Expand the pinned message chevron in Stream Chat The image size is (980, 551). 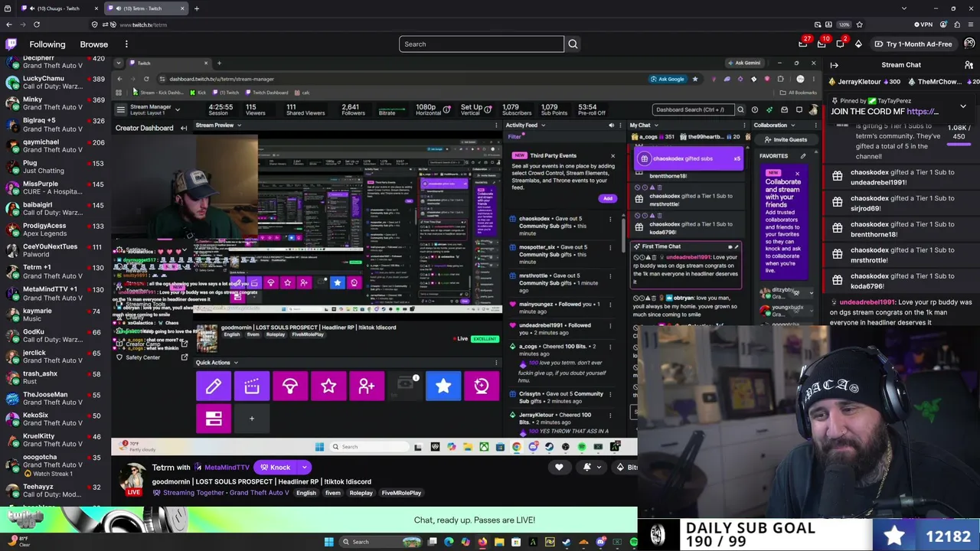(x=963, y=106)
